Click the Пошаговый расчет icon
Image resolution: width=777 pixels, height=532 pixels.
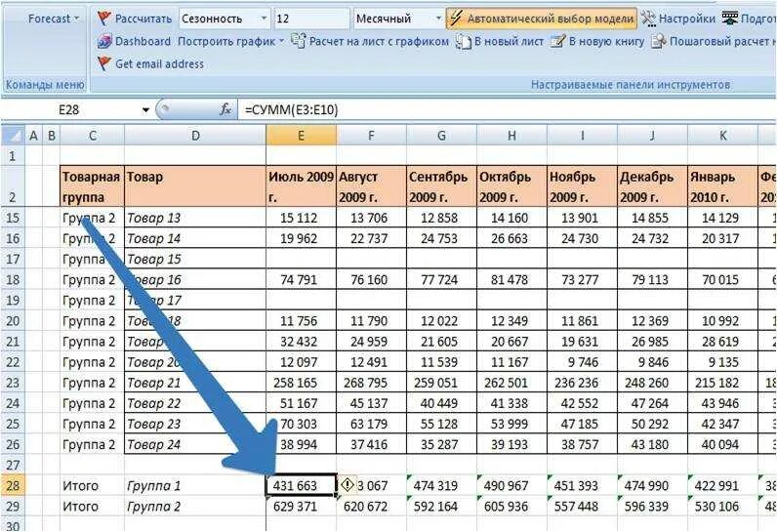(659, 42)
